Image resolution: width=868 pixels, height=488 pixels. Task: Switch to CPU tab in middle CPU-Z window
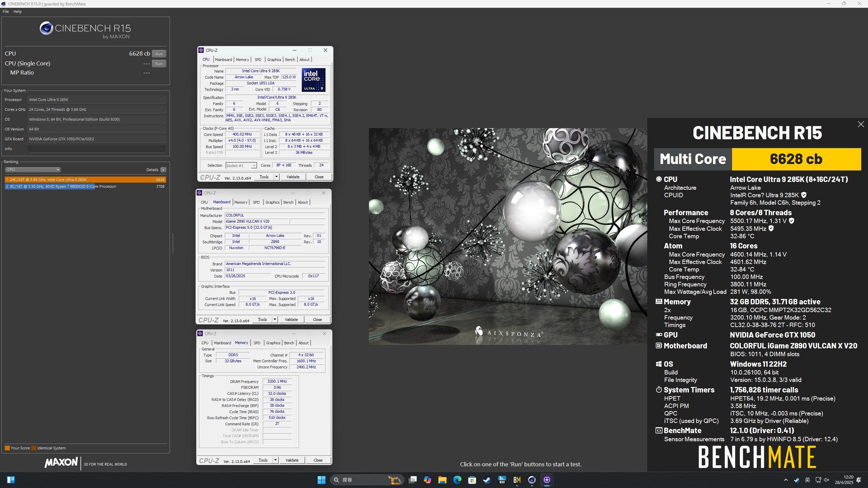click(204, 202)
